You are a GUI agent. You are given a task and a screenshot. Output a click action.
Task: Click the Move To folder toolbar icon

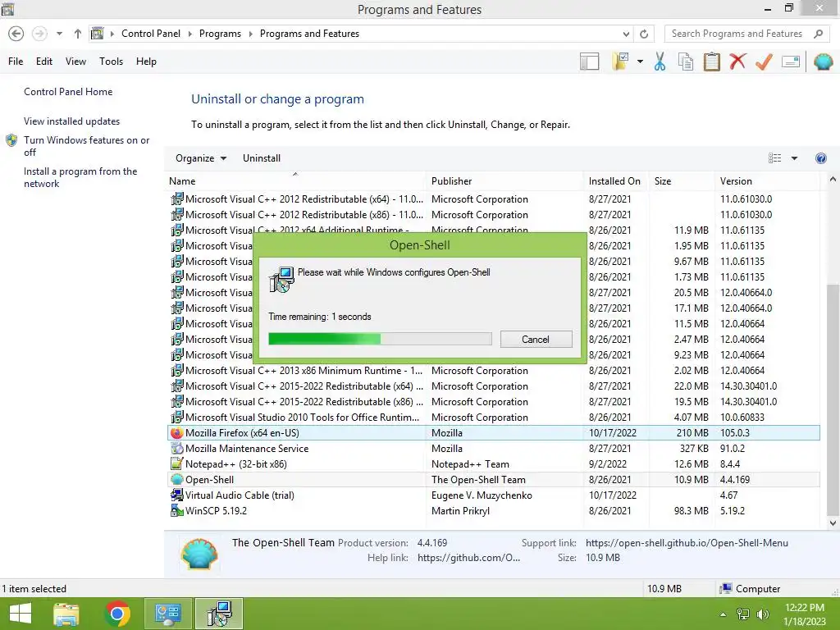(x=621, y=62)
